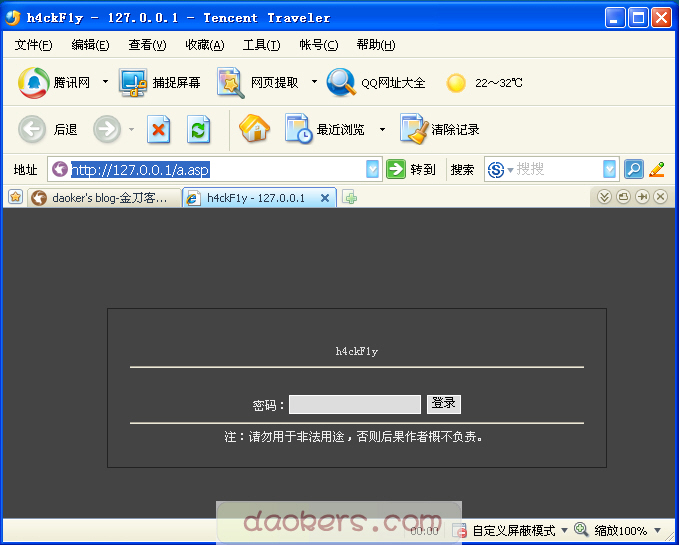Stop page loading with red X icon

tap(158, 129)
